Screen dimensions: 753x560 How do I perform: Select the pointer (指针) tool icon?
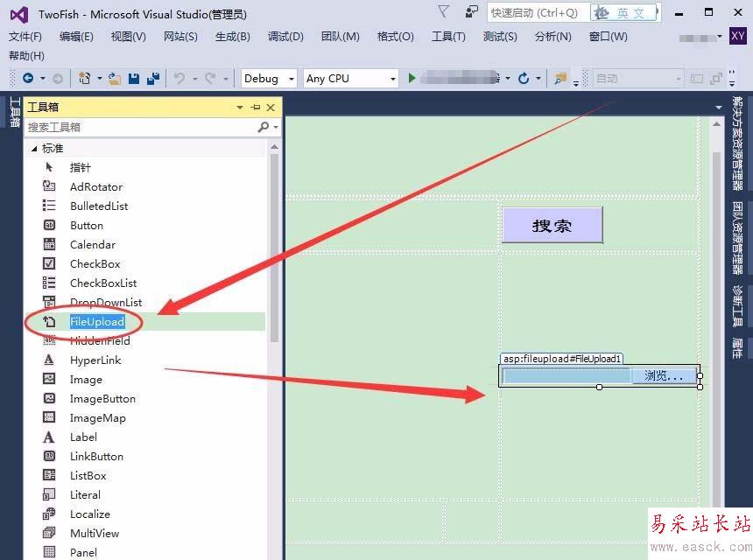point(49,167)
